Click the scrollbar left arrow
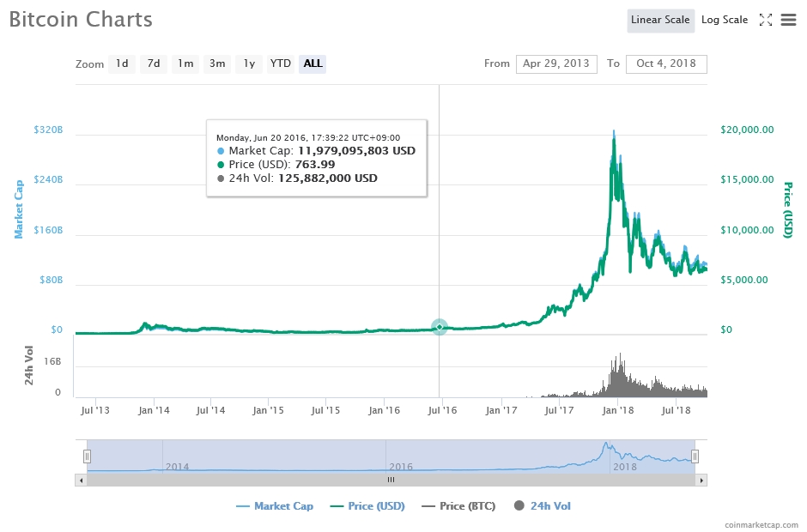Viewport: 807px width, 532px height. (x=82, y=481)
